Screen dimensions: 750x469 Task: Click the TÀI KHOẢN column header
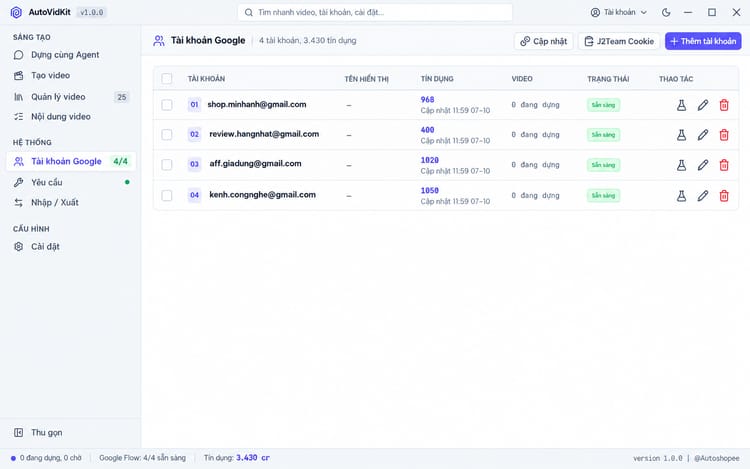click(x=206, y=79)
